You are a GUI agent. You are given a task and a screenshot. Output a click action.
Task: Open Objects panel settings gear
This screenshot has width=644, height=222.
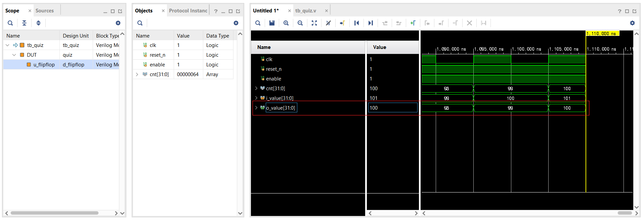236,23
